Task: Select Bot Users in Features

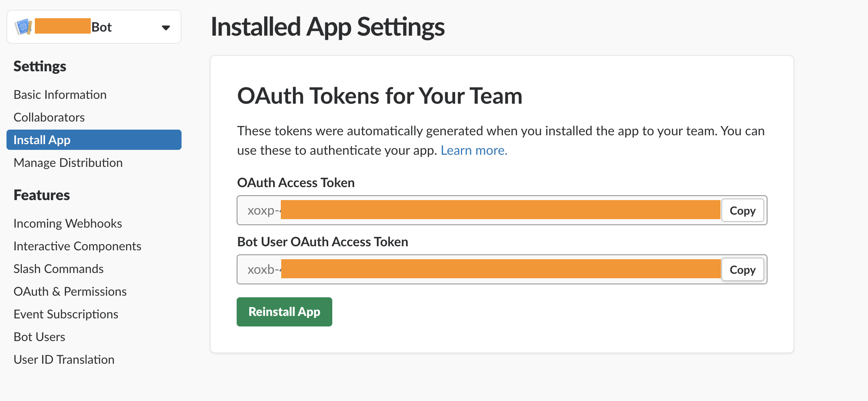Action: 39,337
